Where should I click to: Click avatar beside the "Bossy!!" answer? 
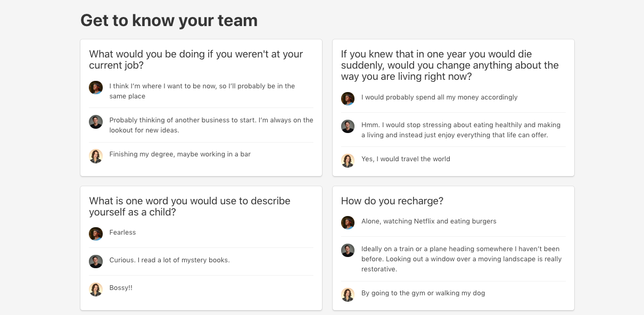pos(96,289)
